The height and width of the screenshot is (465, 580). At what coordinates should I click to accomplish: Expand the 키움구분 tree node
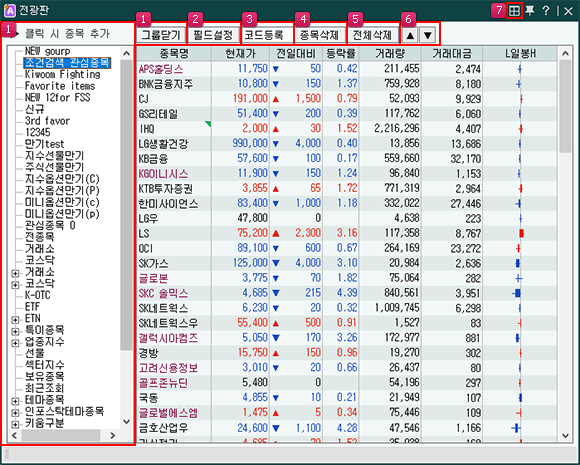pyautogui.click(x=15, y=424)
